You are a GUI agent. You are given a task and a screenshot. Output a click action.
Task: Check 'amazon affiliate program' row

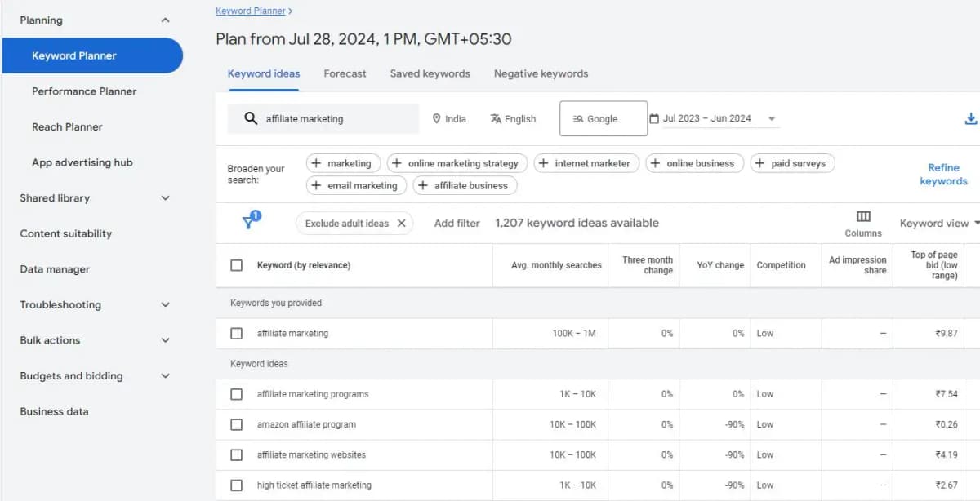pyautogui.click(x=237, y=424)
